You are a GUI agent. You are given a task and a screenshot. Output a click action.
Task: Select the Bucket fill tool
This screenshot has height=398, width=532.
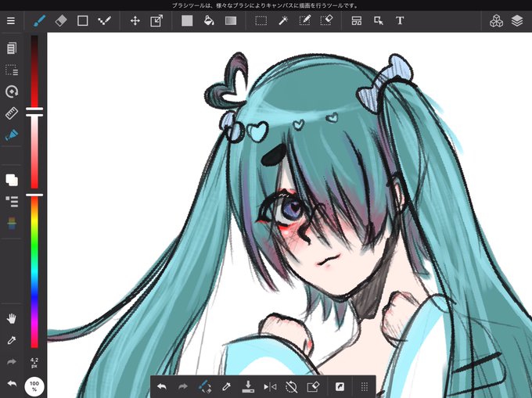click(x=209, y=20)
